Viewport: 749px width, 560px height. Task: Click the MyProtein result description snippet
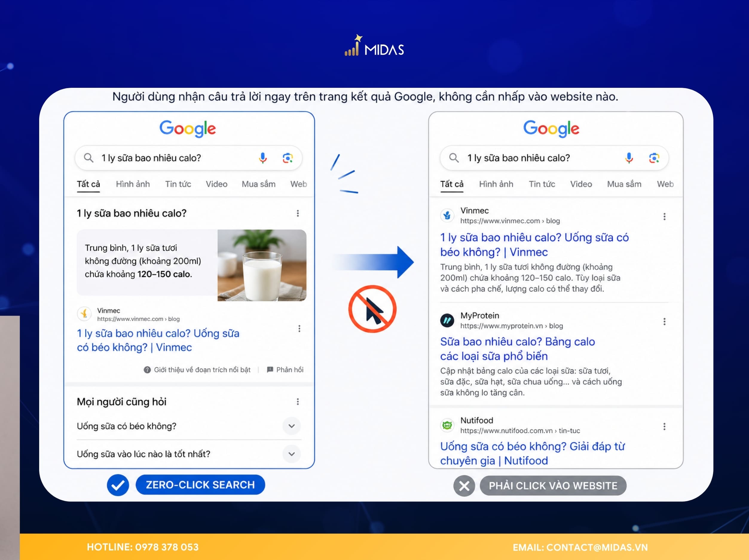(531, 382)
